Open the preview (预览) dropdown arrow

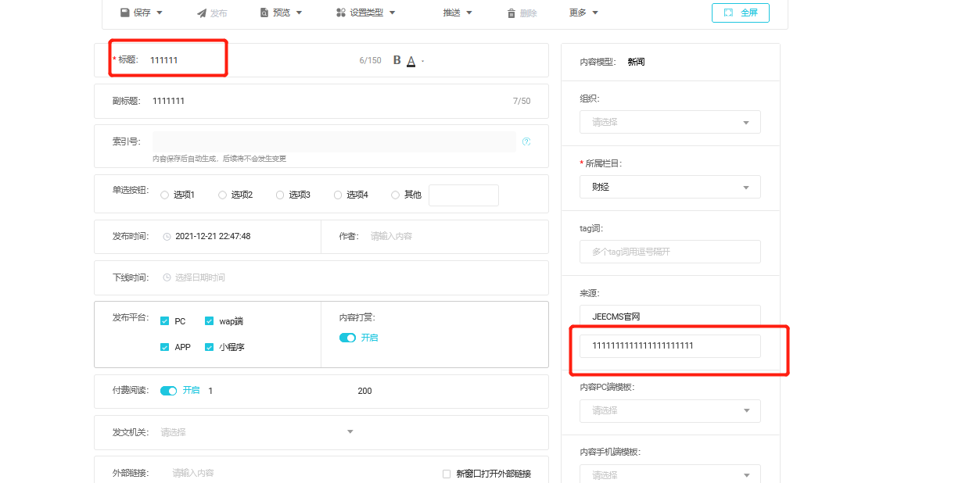click(299, 13)
